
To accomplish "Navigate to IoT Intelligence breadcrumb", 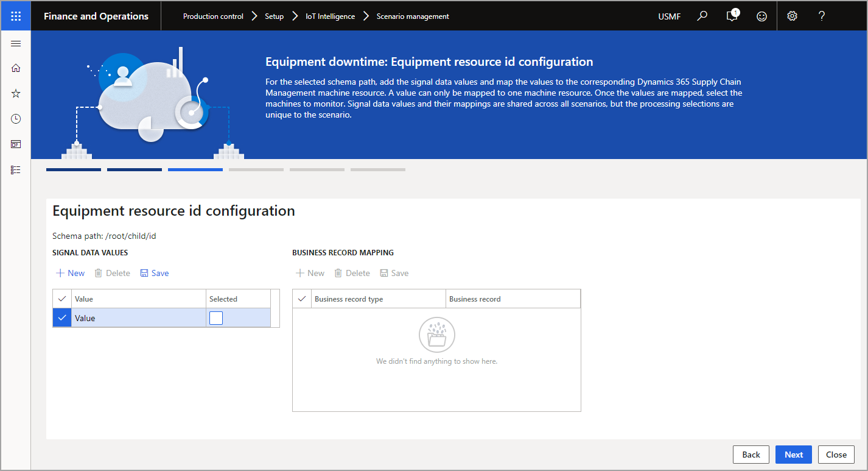I will pos(330,16).
